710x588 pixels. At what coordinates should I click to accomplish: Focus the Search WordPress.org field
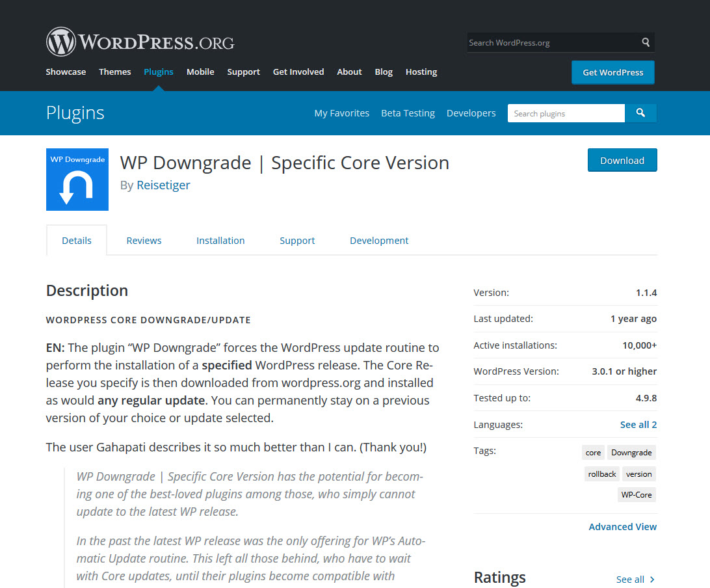[553, 42]
